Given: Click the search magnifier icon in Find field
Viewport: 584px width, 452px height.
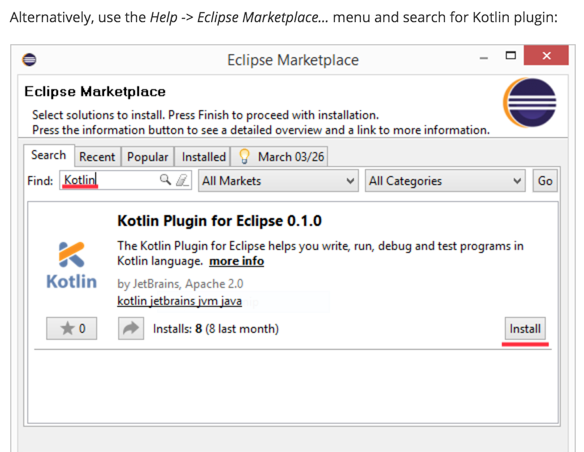Looking at the screenshot, I should (165, 180).
